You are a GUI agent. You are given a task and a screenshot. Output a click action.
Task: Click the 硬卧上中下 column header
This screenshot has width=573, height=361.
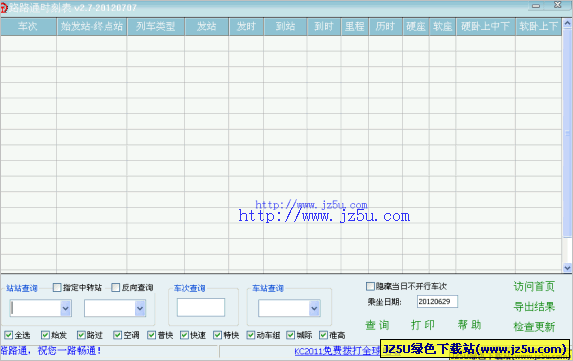pyautogui.click(x=485, y=26)
